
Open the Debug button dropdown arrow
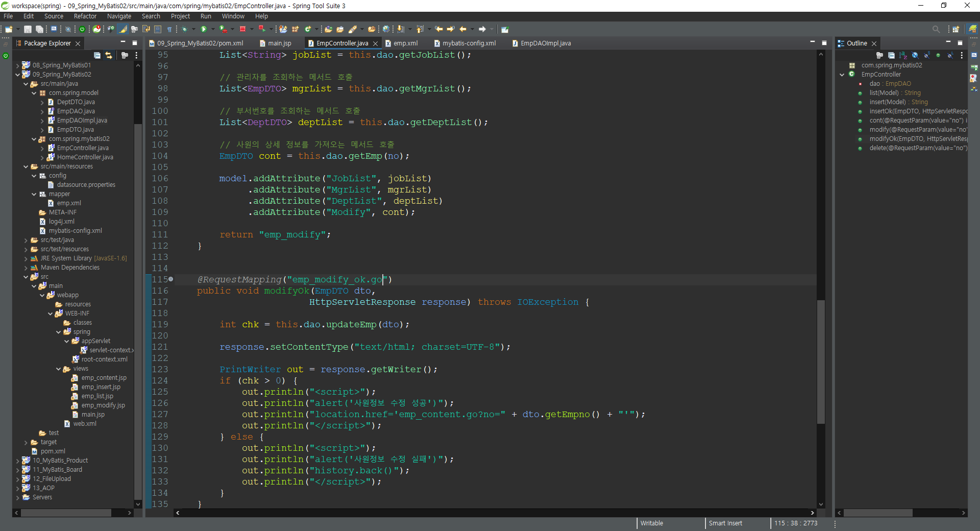pyautogui.click(x=193, y=29)
